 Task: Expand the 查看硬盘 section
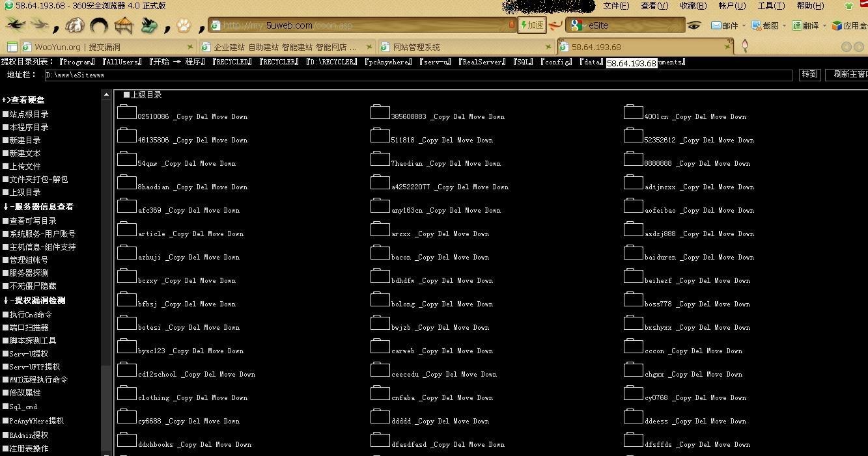(23, 100)
